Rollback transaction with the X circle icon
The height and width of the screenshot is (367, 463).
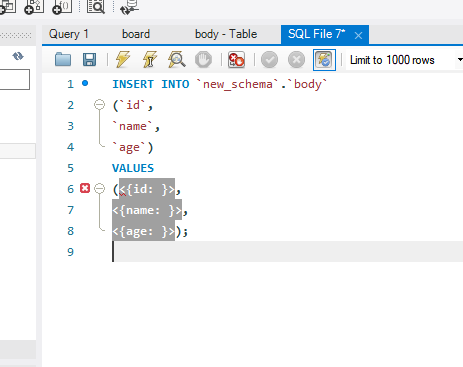(x=296, y=60)
